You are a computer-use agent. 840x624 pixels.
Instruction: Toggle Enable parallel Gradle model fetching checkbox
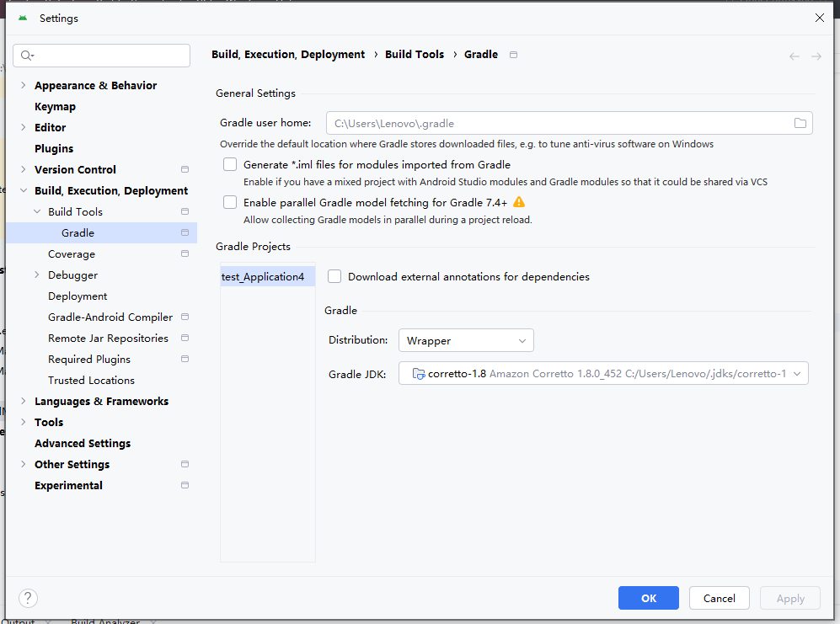(230, 202)
